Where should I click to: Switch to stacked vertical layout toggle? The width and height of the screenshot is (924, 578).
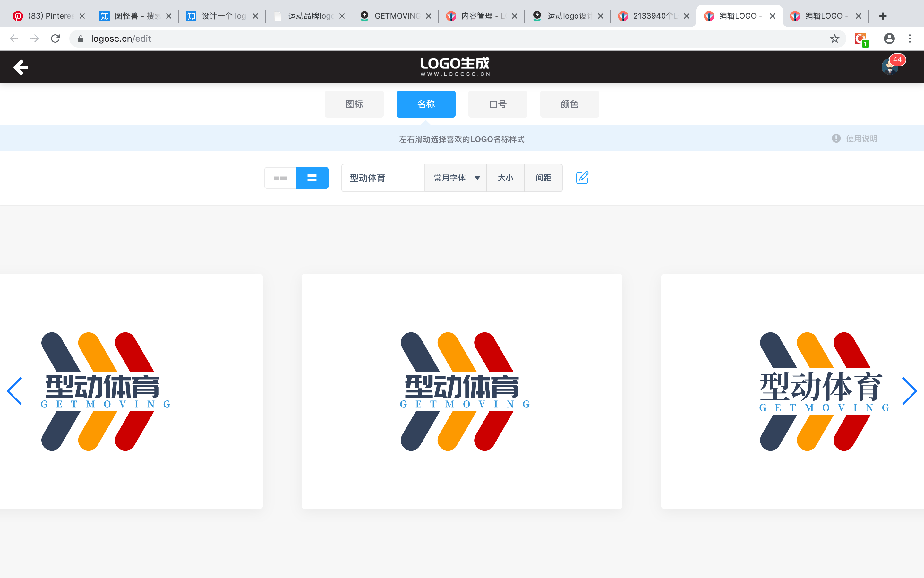pos(312,178)
